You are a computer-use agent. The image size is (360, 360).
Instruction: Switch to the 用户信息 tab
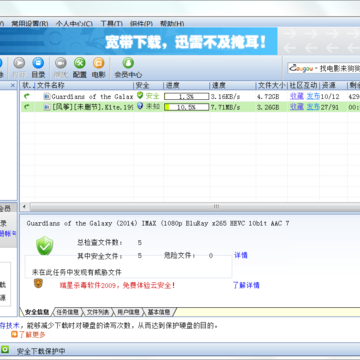click(x=128, y=312)
